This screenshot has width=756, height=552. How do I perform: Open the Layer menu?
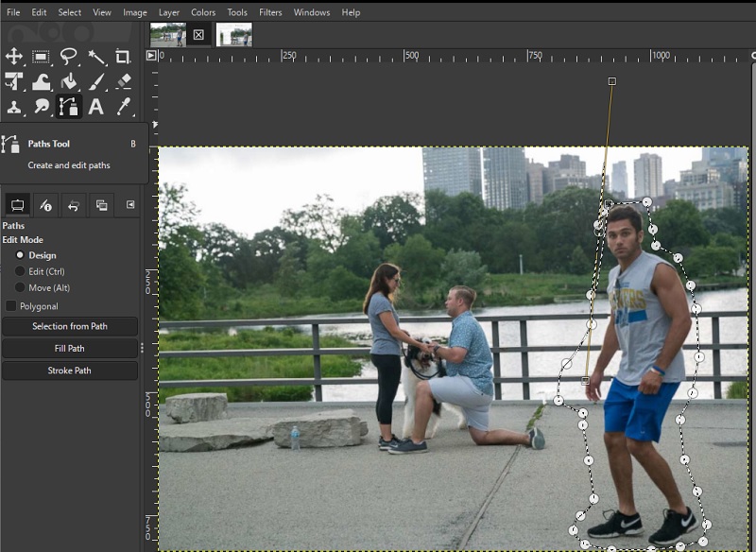click(x=169, y=12)
